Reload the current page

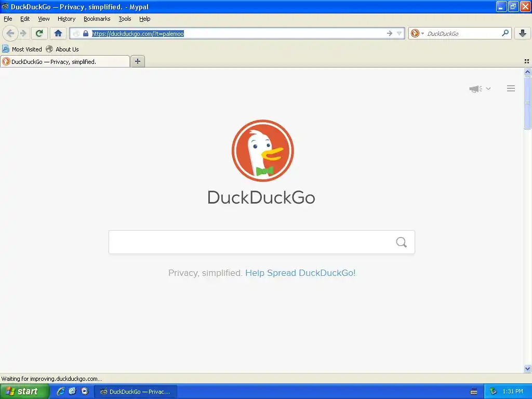[39, 33]
